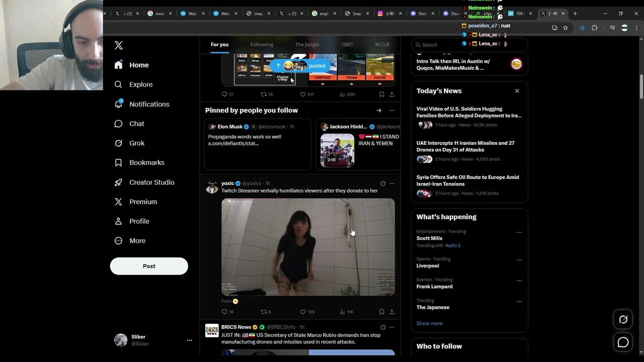Click the page's vertical scrollbar
Screen dimensions: 644x362
point(641,87)
